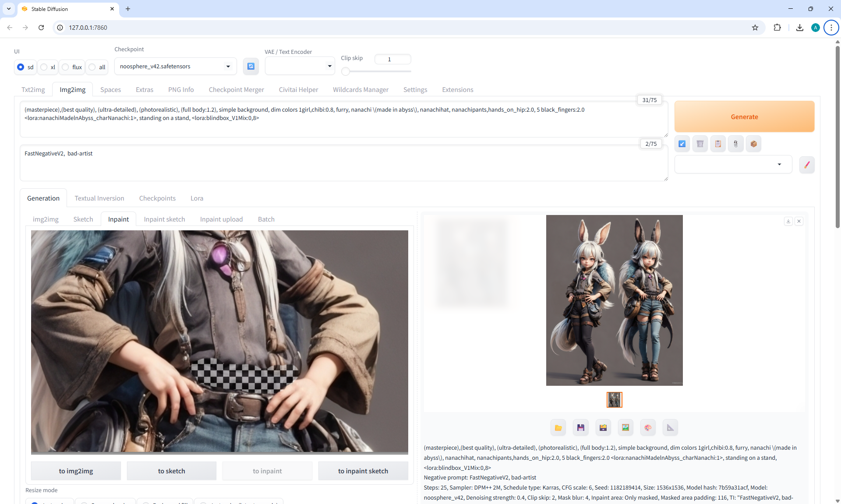This screenshot has height=504, width=841.
Task: Select the flux UI radio button
Action: (66, 67)
